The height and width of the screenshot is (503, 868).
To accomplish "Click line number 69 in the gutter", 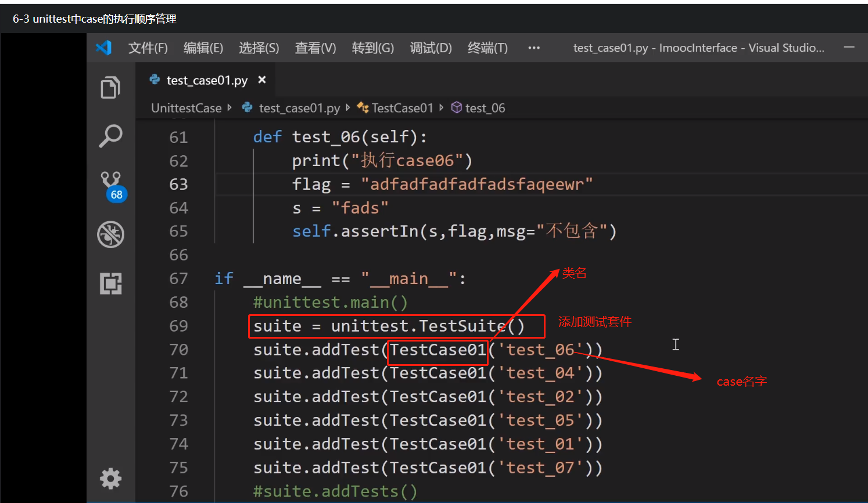I will click(178, 326).
